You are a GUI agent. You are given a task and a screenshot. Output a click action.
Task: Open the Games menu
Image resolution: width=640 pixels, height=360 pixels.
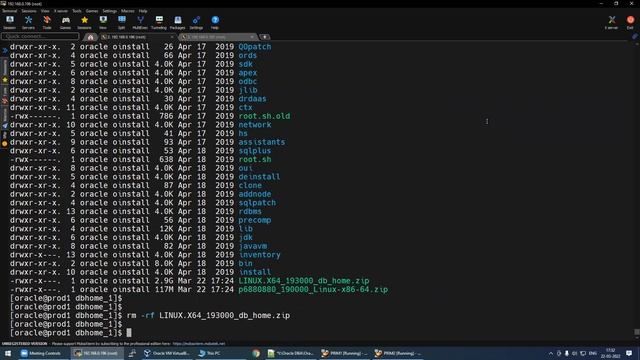coord(92,11)
